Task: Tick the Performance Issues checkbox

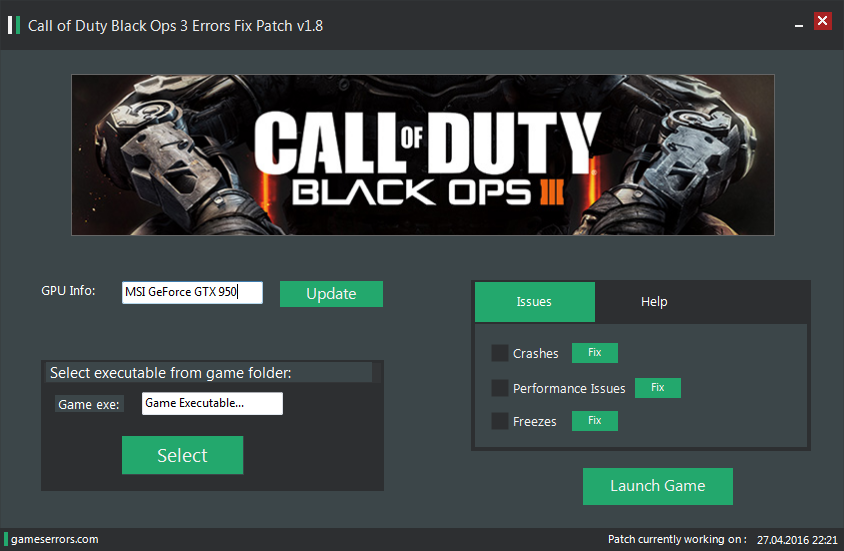Action: pos(500,388)
